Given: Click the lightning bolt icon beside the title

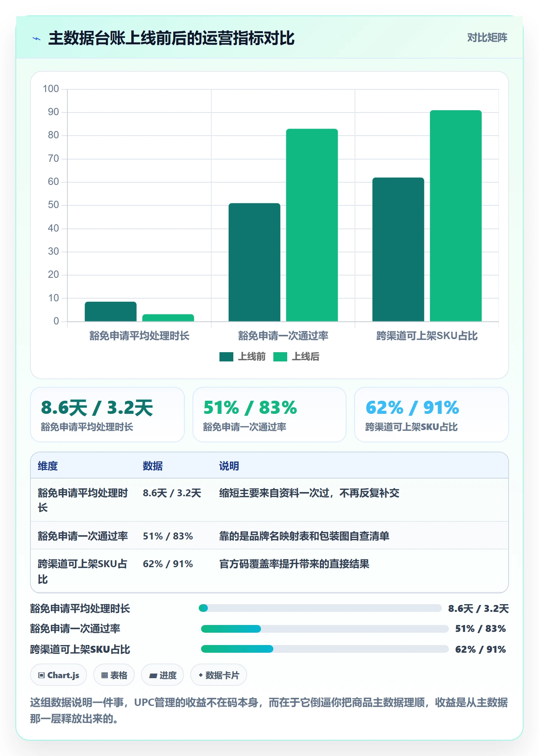Looking at the screenshot, I should point(37,39).
